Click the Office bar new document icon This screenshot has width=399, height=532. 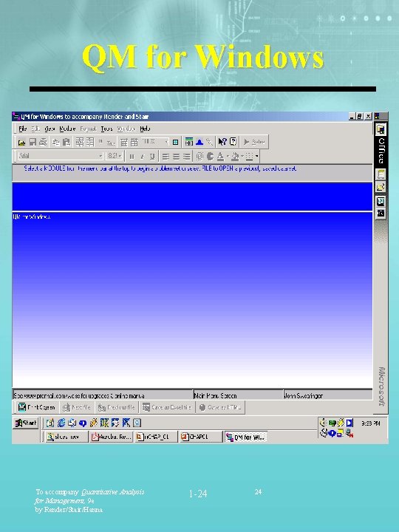click(381, 174)
